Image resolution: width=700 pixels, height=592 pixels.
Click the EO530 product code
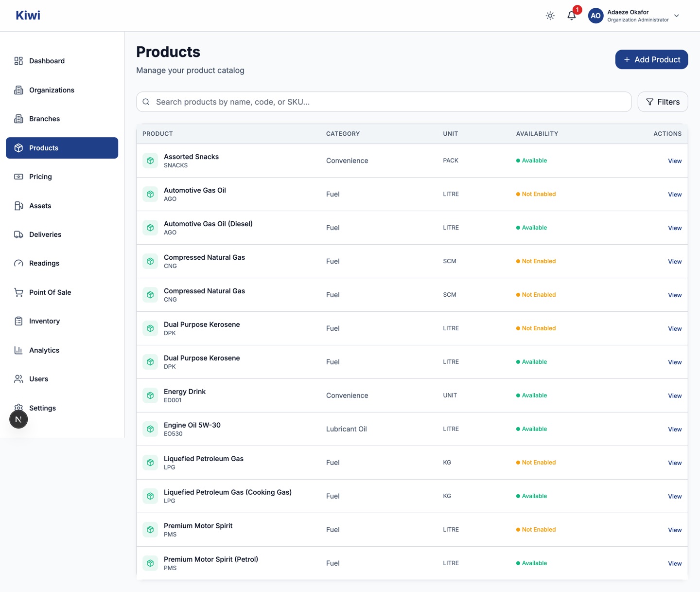point(173,434)
